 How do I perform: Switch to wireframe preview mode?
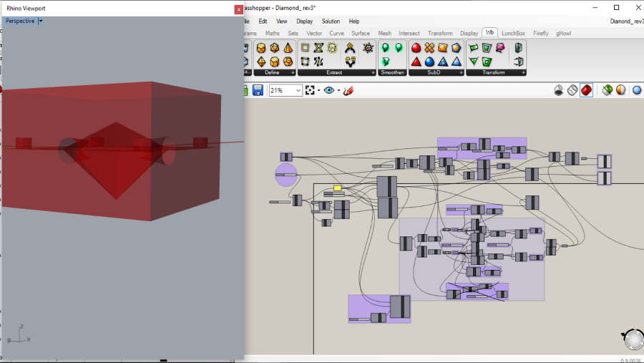pyautogui.click(x=572, y=90)
